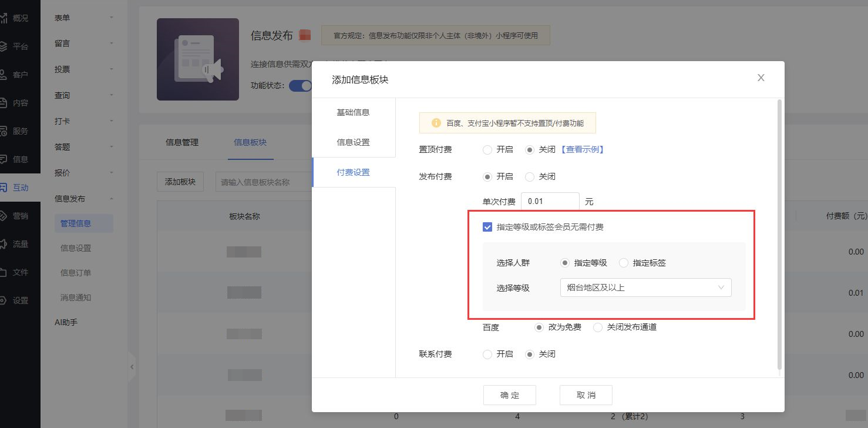The image size is (868, 428).
Task: Enable 置顶付费 with 开启 radio
Action: (487, 149)
